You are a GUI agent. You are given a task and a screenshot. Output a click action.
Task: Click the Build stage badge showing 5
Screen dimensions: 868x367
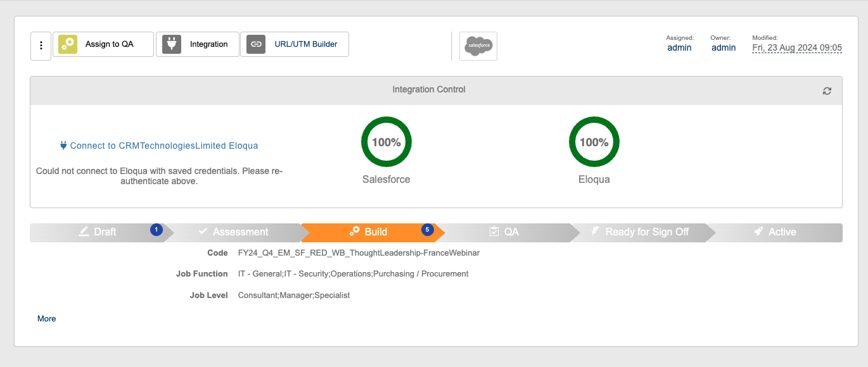pyautogui.click(x=428, y=230)
